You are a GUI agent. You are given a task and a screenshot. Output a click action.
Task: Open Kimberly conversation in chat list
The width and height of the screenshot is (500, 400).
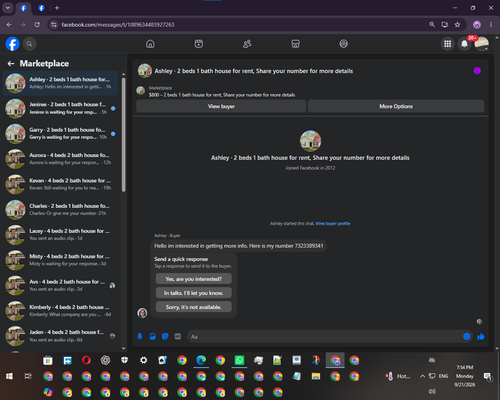click(x=60, y=311)
